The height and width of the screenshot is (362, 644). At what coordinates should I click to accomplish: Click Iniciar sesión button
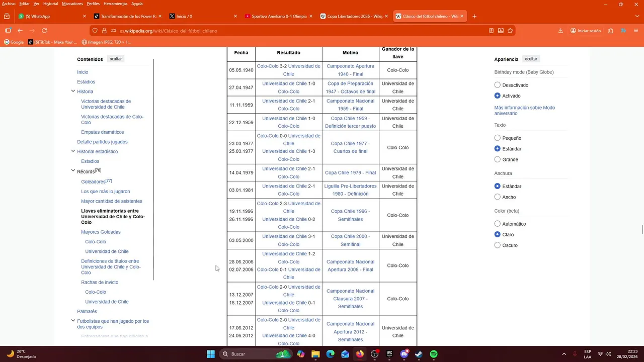586,31
